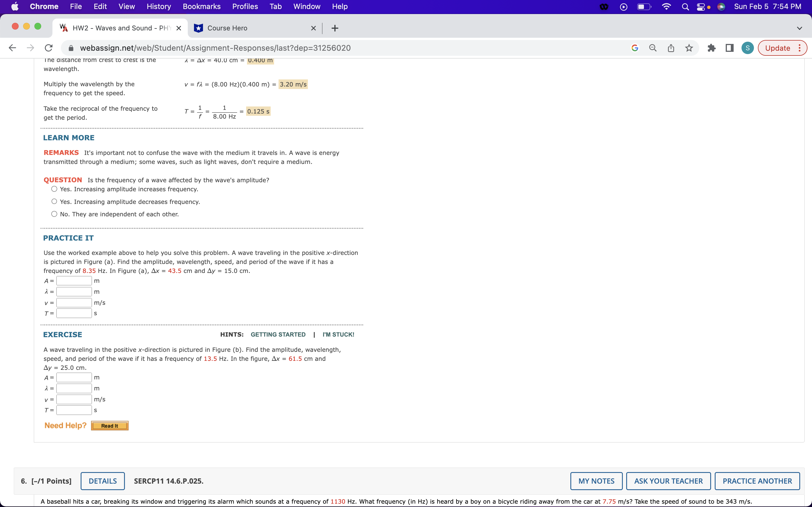Click the Wi-Fi icon in menu bar
The image size is (812, 507).
(667, 6)
